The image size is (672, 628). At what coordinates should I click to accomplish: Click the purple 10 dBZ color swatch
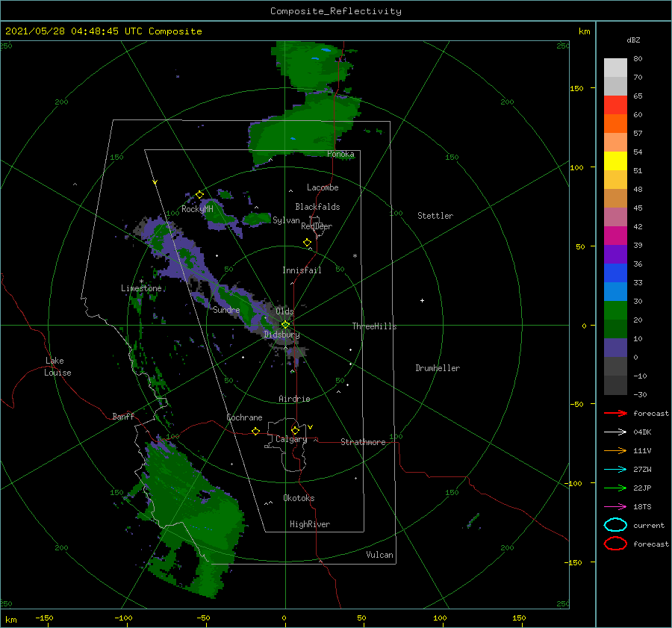(x=615, y=347)
